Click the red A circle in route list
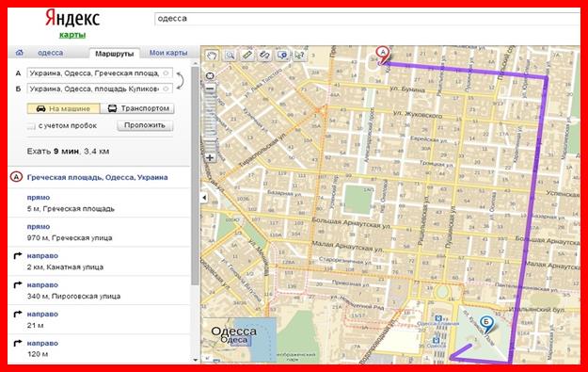 coord(16,177)
